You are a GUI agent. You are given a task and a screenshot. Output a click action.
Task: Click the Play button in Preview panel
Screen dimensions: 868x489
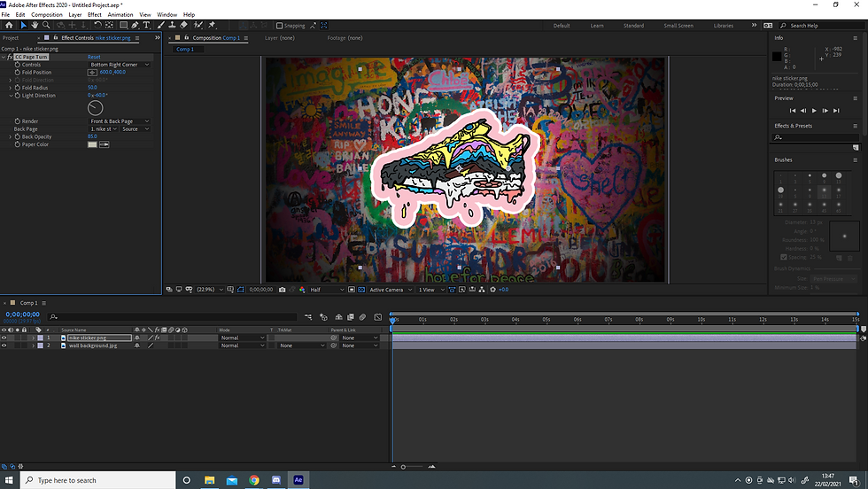(x=814, y=111)
